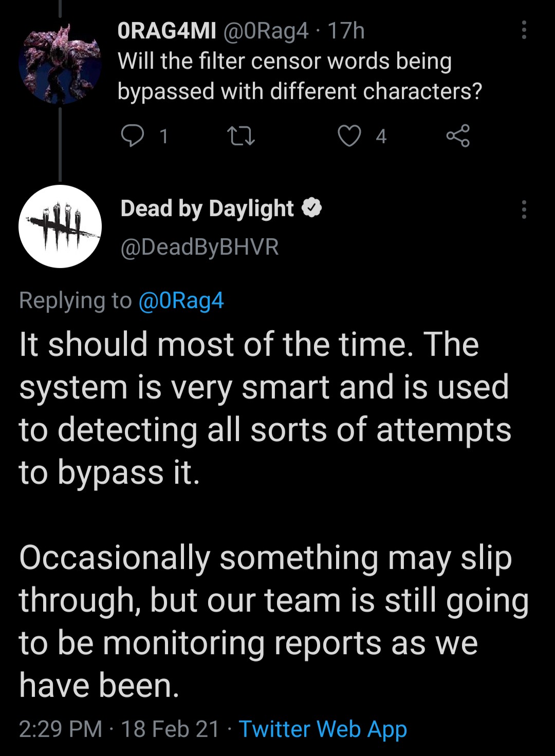Tap the @DeadByBHVR handle
This screenshot has width=555, height=756.
point(200,247)
